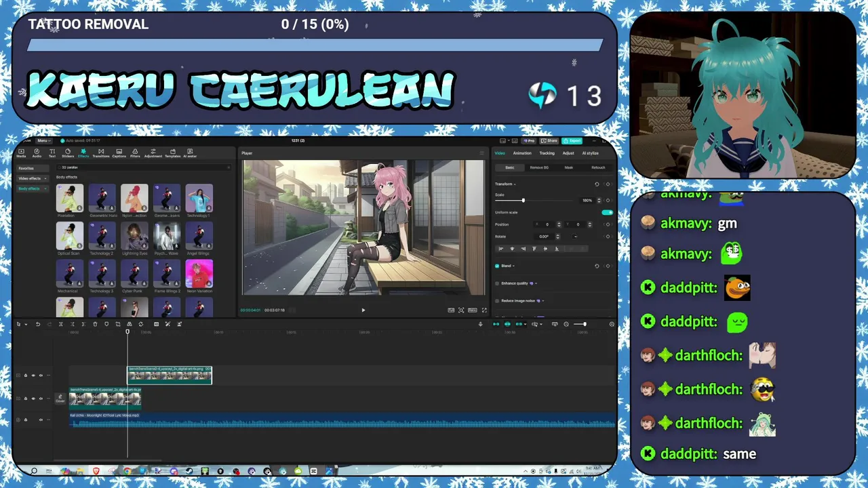Click the Delete trash icon in timeline toolbar
This screenshot has width=868, height=488.
[x=95, y=324]
